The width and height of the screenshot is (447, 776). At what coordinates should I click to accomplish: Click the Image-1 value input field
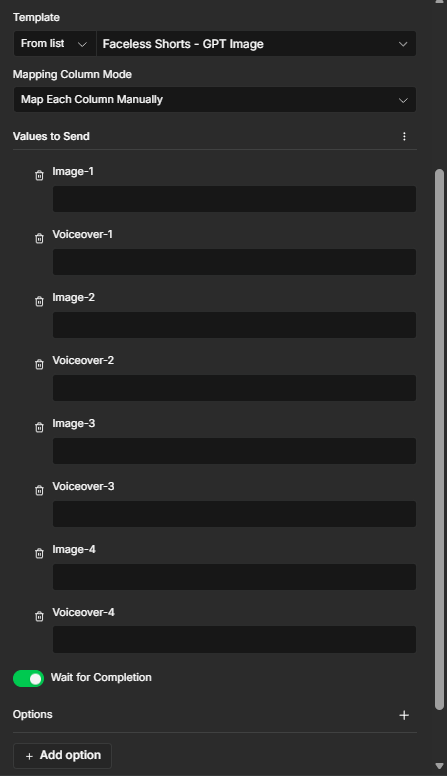coord(234,199)
